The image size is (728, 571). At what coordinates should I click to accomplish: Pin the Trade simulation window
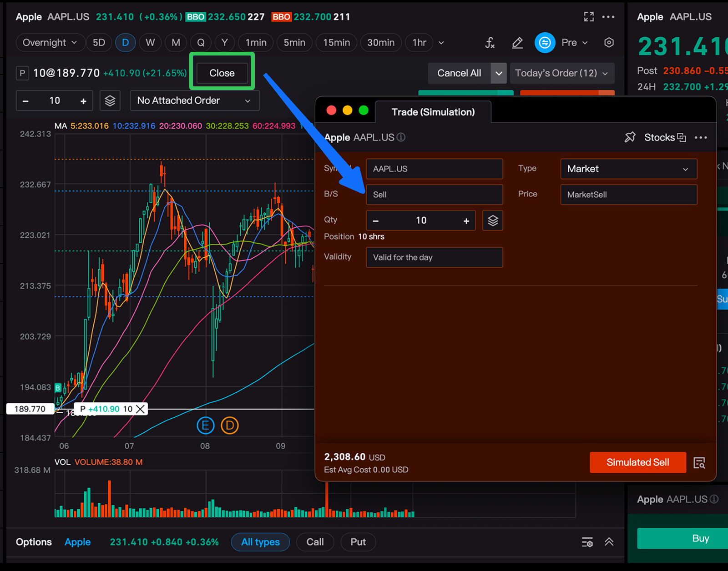630,137
